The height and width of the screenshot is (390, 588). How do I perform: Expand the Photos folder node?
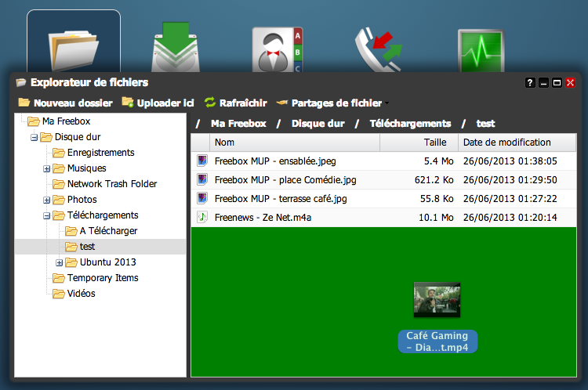[46, 200]
